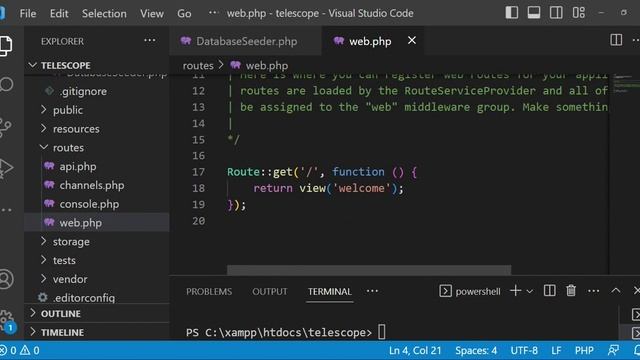Open .gitignore file in explorer
640x360 pixels.
97,91
